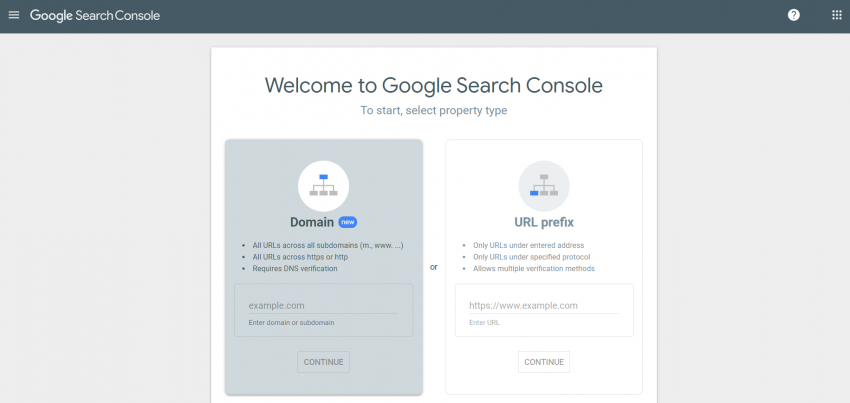Click "To start, select property type" subtitle
The height and width of the screenshot is (403, 850).
pyautogui.click(x=434, y=111)
